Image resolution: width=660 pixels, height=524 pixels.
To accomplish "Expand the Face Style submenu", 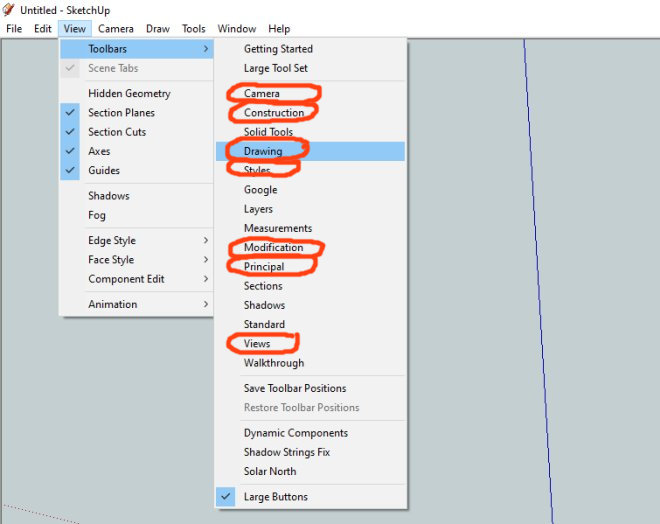I will click(x=137, y=260).
